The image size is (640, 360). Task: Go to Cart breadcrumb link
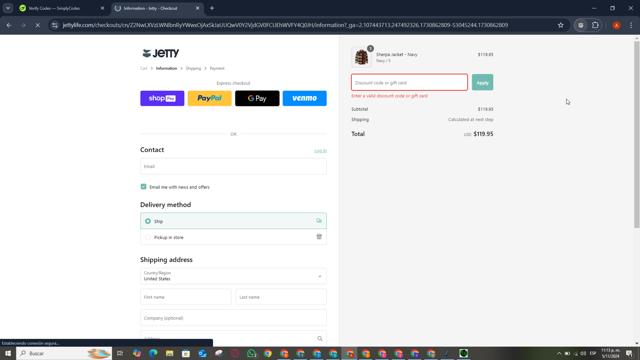pos(143,68)
